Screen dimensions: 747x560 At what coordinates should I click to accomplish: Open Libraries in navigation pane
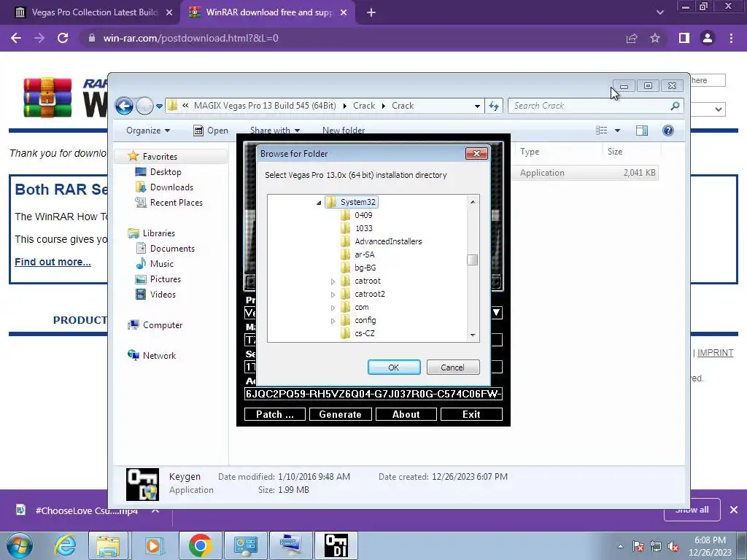click(x=158, y=233)
